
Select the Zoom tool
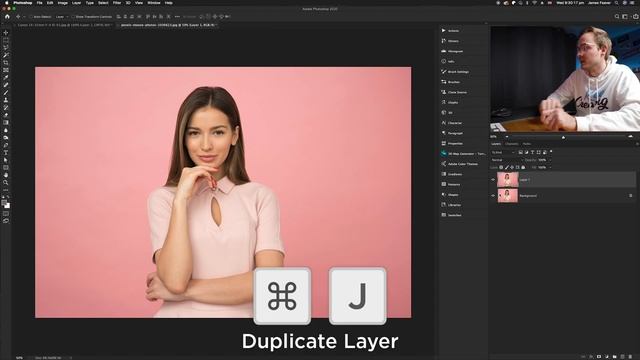[6, 182]
